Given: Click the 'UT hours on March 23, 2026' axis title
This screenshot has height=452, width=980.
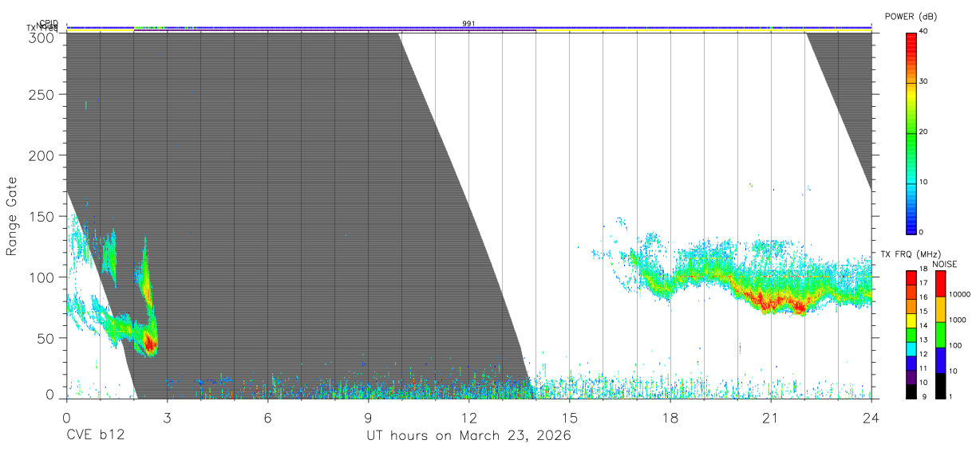Looking at the screenshot, I should pos(468,437).
